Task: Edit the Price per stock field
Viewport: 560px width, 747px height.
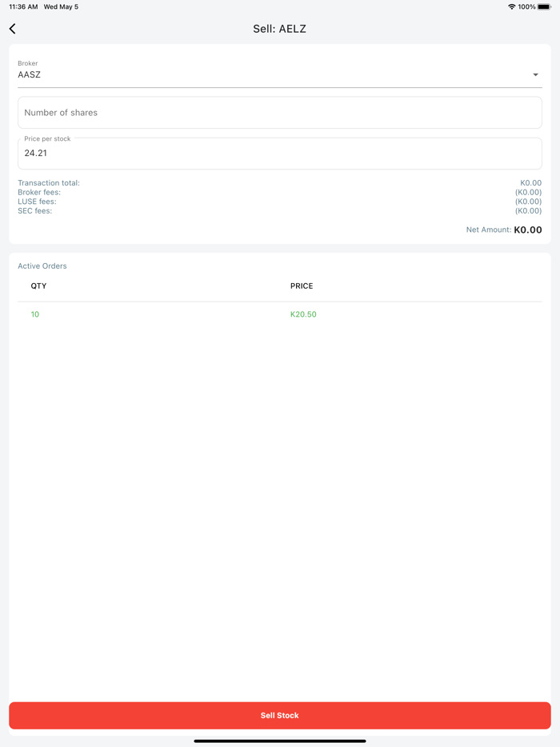Action: pos(280,154)
